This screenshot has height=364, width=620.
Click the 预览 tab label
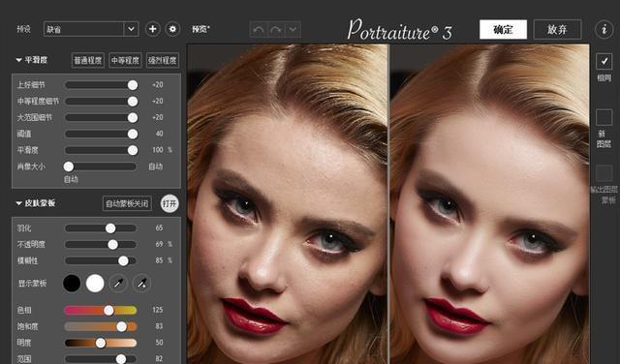click(201, 29)
